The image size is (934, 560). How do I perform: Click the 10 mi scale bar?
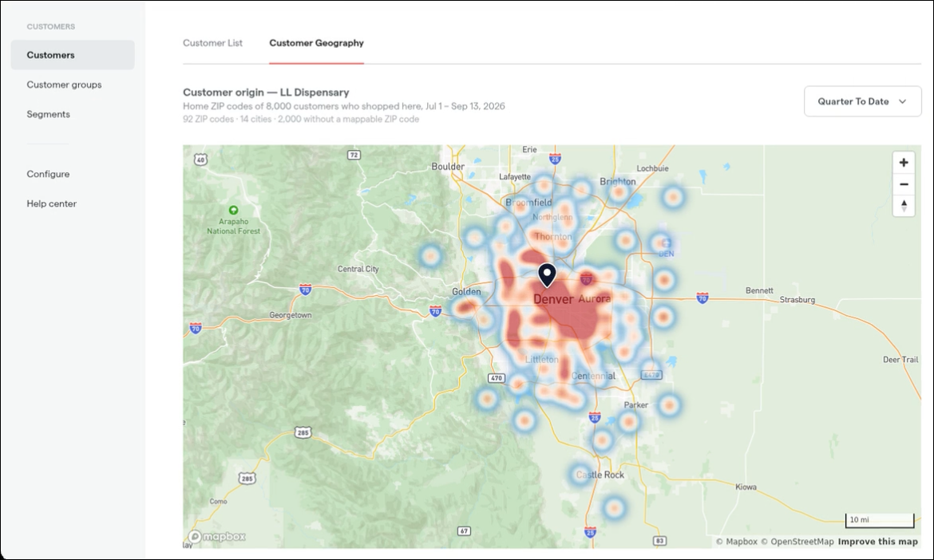coord(879,520)
